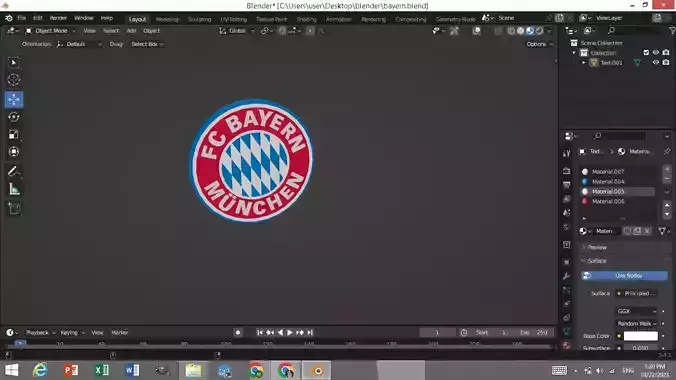
Task: Play the animation forward
Action: point(290,333)
